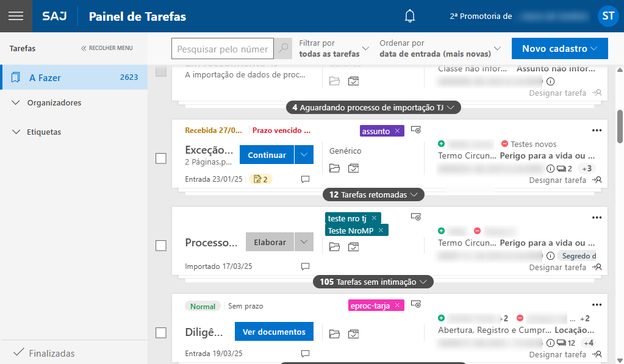Open comment icon on Diligência task
624x364 pixels.
tap(306, 354)
